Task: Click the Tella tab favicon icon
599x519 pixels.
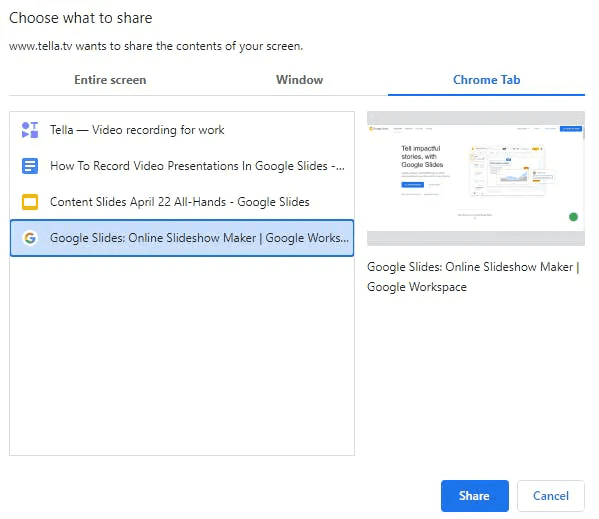Action: [x=30, y=130]
